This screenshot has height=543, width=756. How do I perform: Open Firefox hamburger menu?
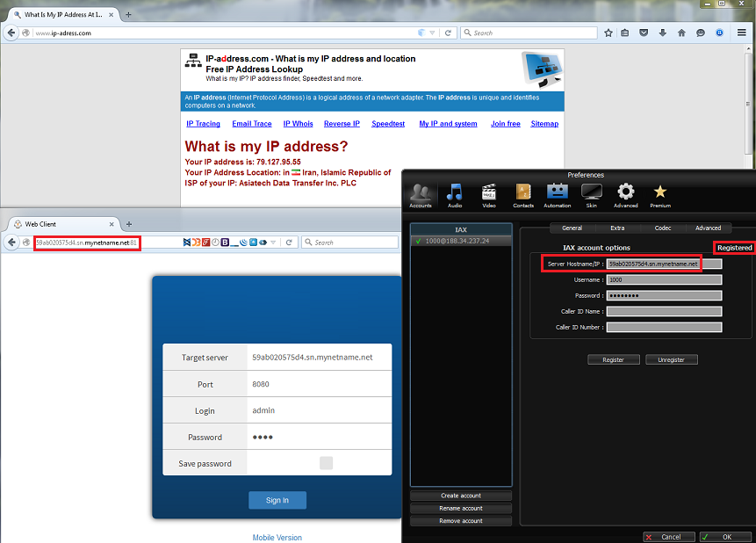[741, 33]
